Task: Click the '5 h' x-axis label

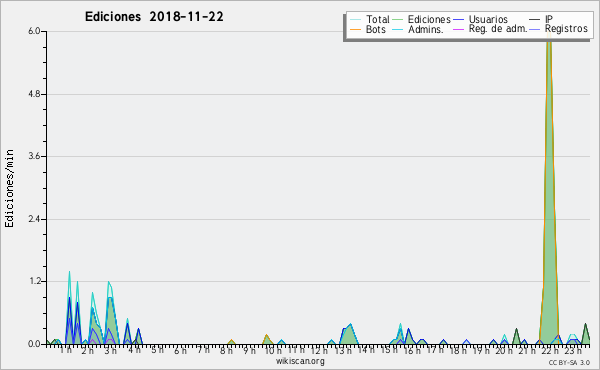Action: click(157, 350)
